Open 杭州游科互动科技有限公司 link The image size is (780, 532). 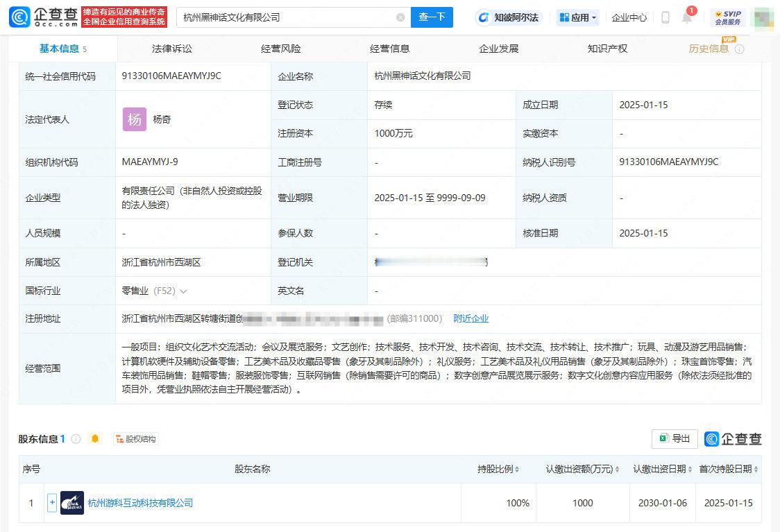click(x=140, y=503)
